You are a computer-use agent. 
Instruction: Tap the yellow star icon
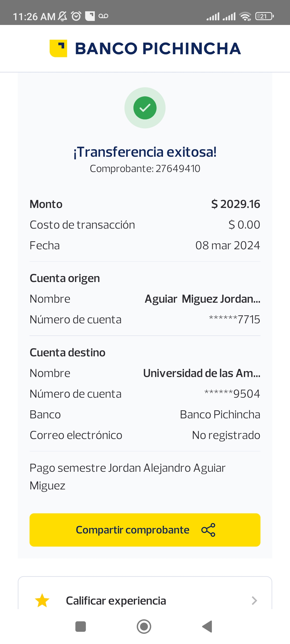pos(42,601)
